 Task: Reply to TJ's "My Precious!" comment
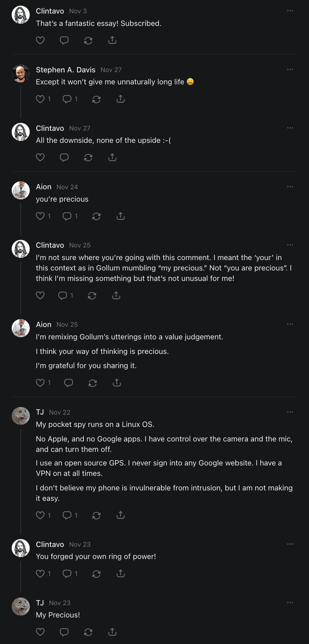tap(64, 632)
